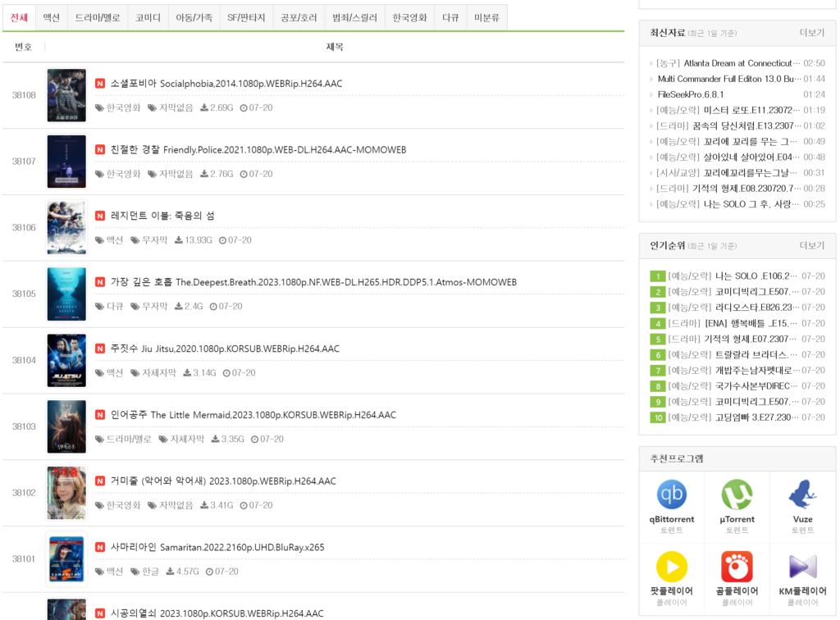Click 더보기 in 최신자료 panel

[x=812, y=33]
